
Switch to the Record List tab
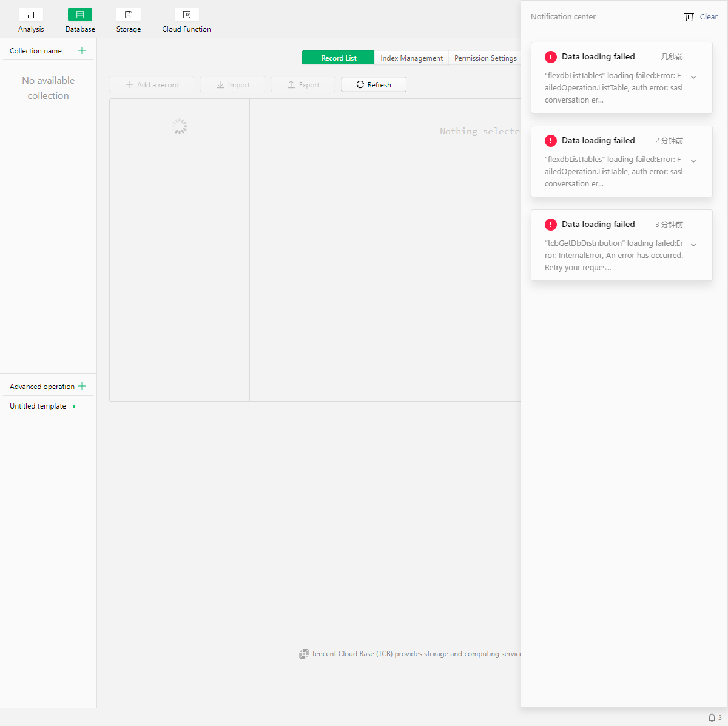click(x=339, y=58)
